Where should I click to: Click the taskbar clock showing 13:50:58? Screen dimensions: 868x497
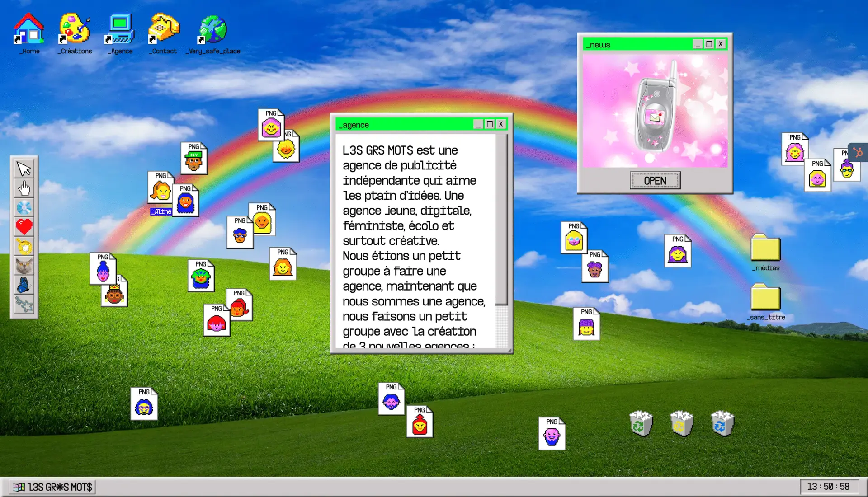coord(828,487)
